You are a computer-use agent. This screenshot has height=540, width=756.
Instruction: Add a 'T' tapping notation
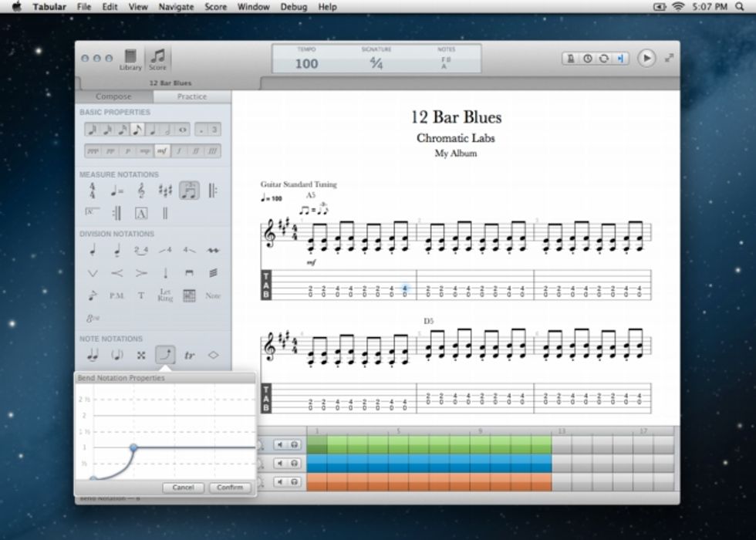[x=140, y=295]
